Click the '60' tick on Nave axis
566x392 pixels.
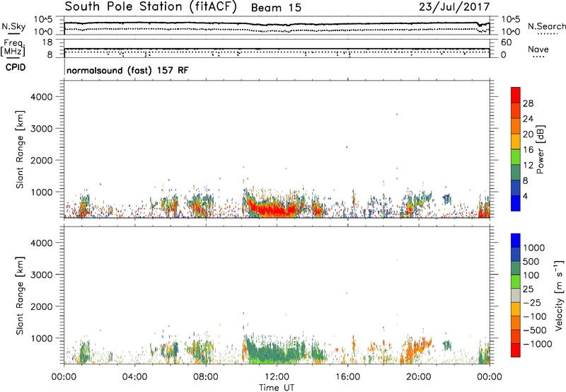click(x=506, y=42)
